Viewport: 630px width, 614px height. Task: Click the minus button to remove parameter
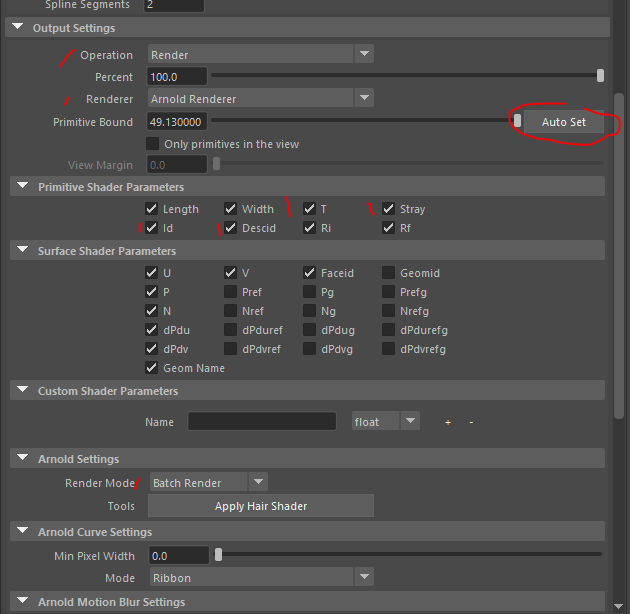point(471,422)
